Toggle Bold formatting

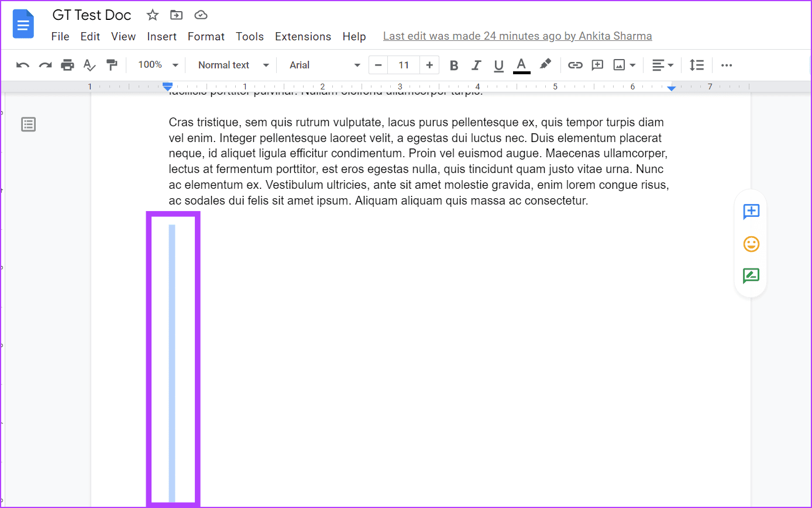coord(453,65)
